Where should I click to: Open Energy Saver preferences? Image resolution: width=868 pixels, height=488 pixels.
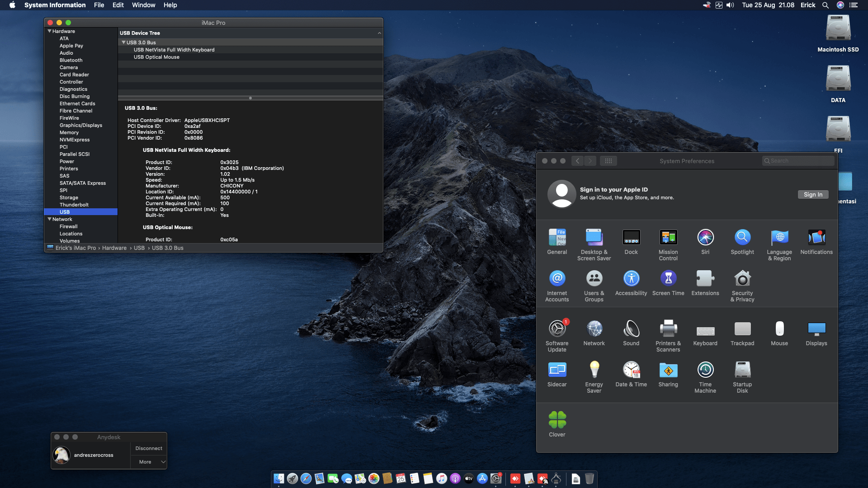click(594, 377)
